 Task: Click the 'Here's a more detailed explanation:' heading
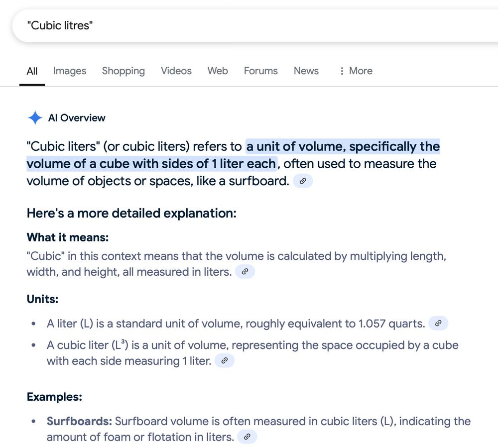tap(131, 213)
